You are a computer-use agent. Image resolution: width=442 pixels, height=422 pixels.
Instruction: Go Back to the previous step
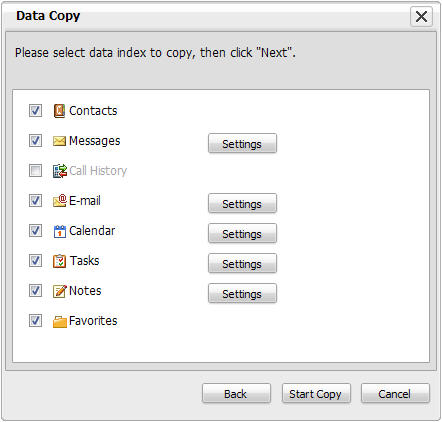pos(236,394)
